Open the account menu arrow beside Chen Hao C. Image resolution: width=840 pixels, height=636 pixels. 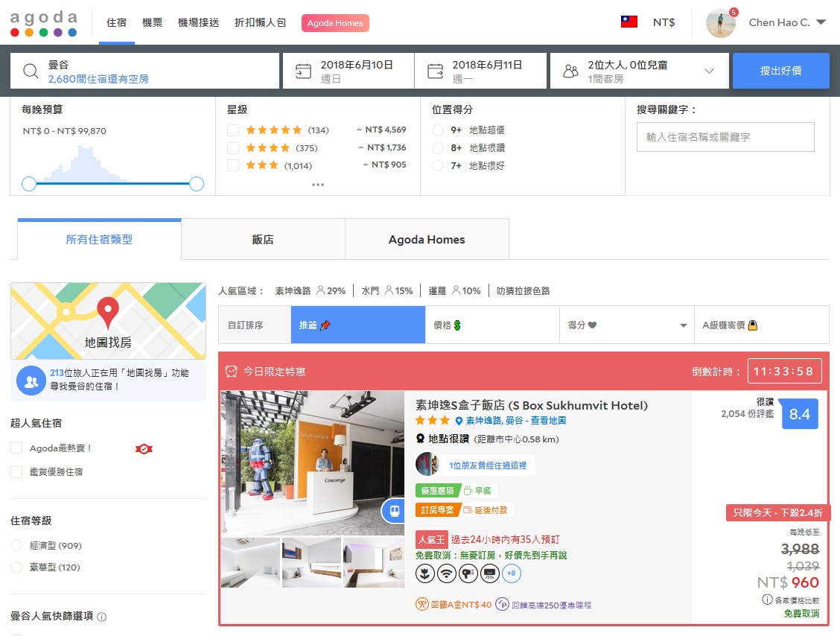coord(821,22)
